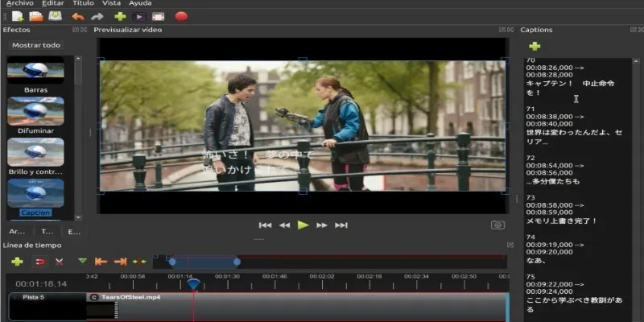Undo the last action
This screenshot has height=322, width=644.
[78, 17]
